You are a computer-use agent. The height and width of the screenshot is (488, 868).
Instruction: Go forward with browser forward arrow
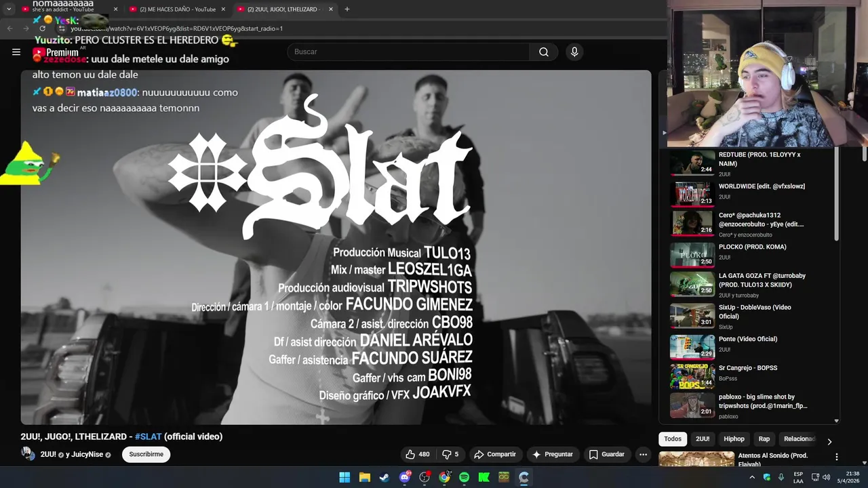pyautogui.click(x=26, y=28)
